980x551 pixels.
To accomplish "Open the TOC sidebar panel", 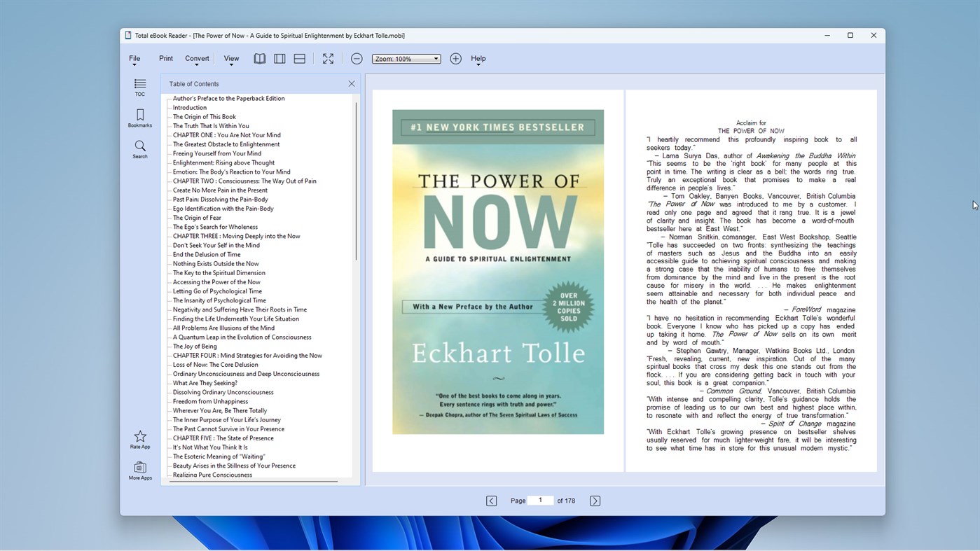I will click(139, 87).
